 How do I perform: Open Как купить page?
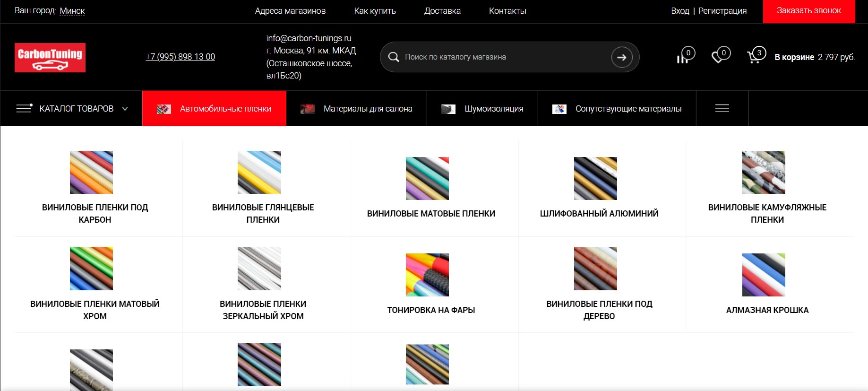(375, 11)
